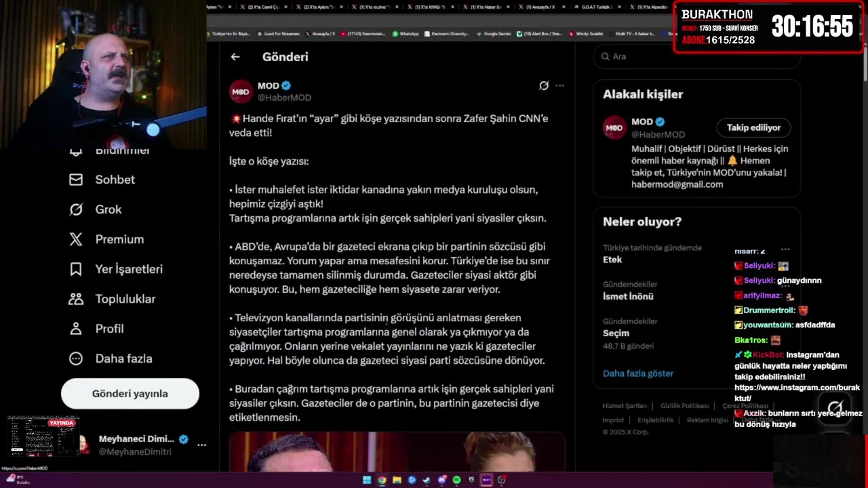Click the Ara search field

coord(696,56)
